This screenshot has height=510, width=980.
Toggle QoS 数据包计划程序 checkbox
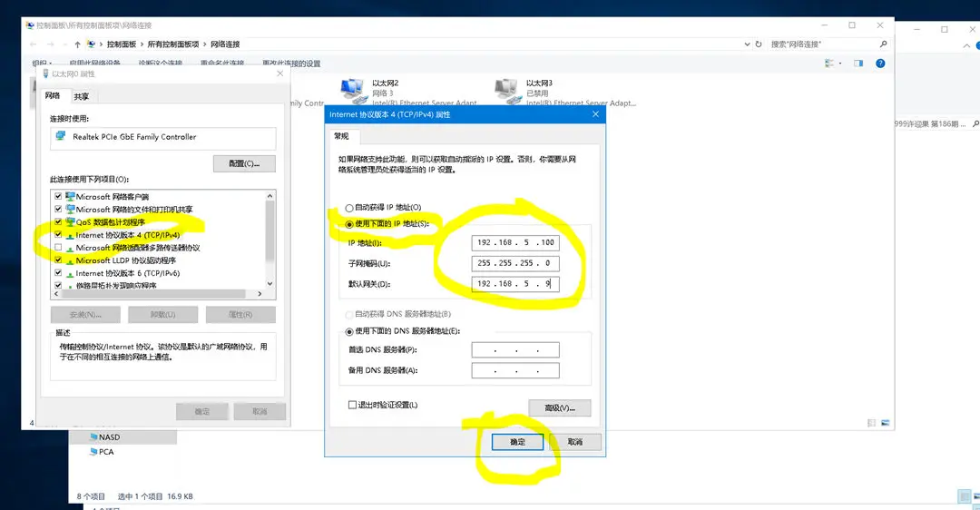pos(58,221)
